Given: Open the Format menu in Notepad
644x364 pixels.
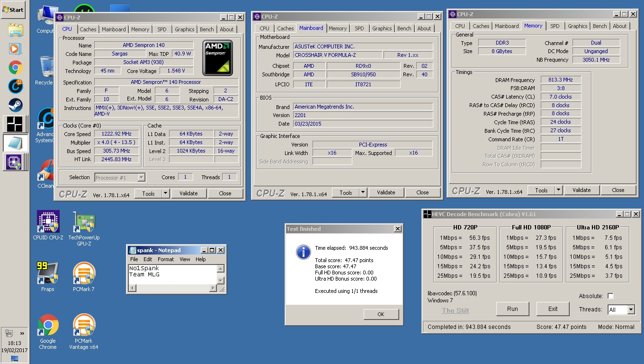Looking at the screenshot, I should 166,259.
